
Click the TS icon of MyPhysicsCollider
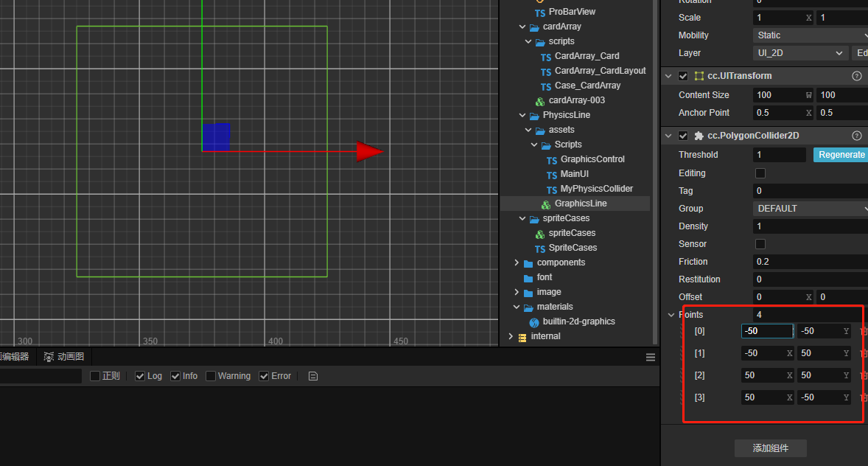(x=551, y=189)
